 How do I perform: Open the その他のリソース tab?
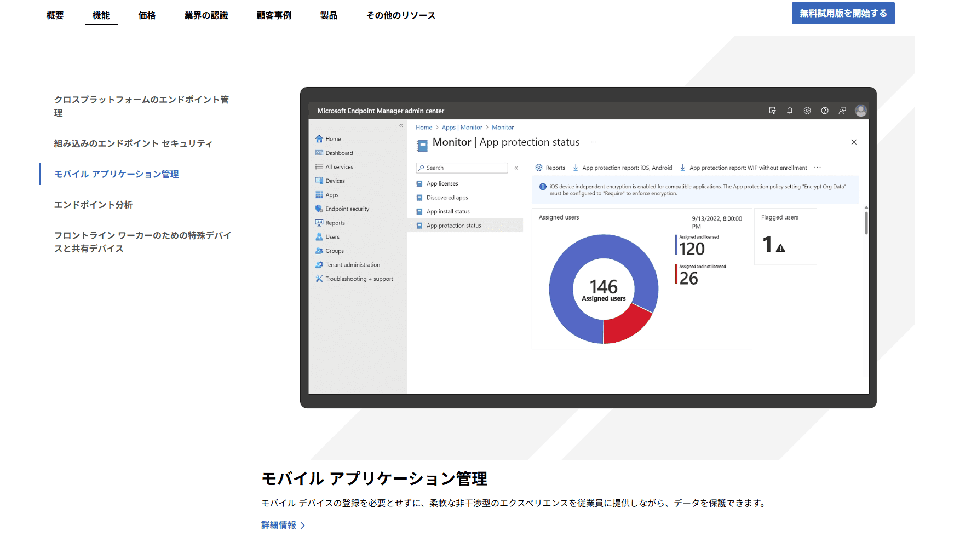coord(401,15)
